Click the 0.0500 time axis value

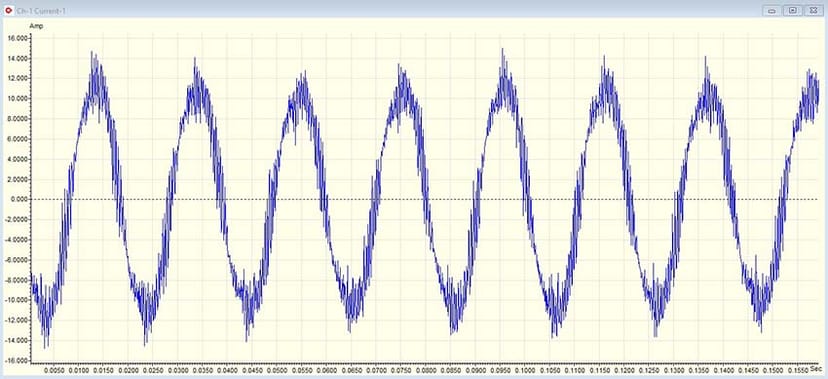point(277,371)
